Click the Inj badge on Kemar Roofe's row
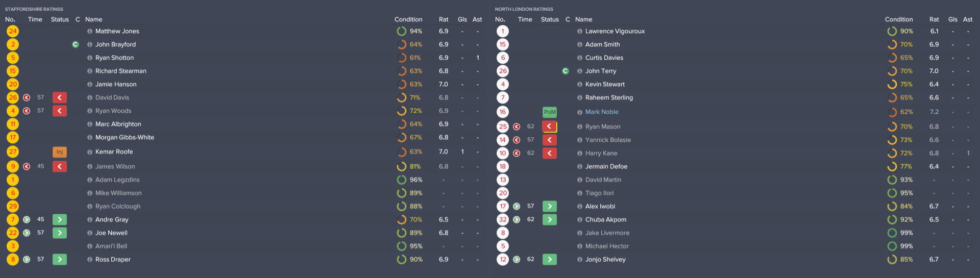Image resolution: width=980 pixels, height=278 pixels. 60,152
